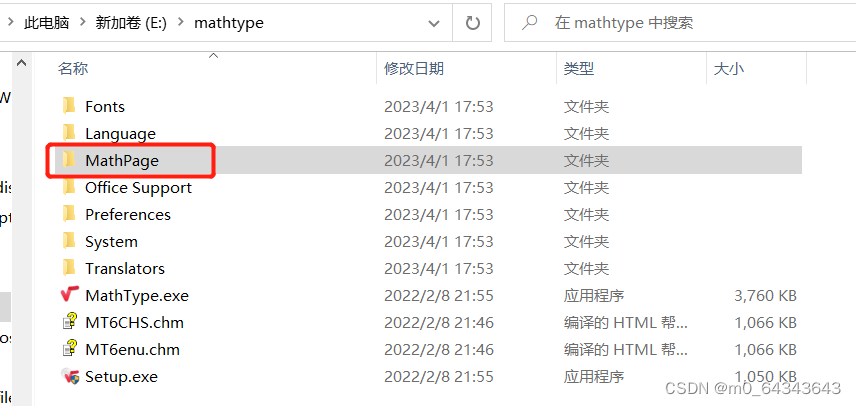856x406 pixels.
Task: Select the Language folder icon
Action: (69, 133)
